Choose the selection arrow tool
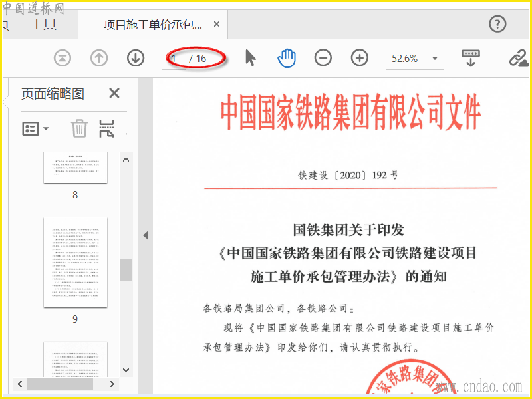The height and width of the screenshot is (399, 532). [251, 58]
